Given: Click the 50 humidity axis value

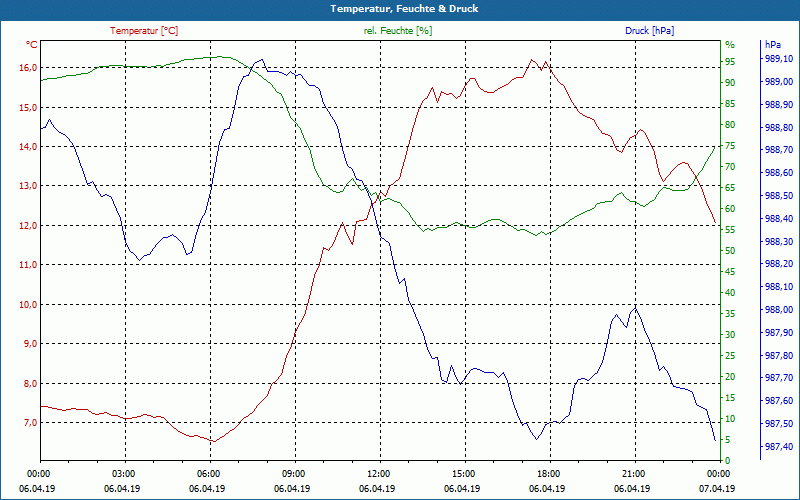Looking at the screenshot, I should point(730,251).
